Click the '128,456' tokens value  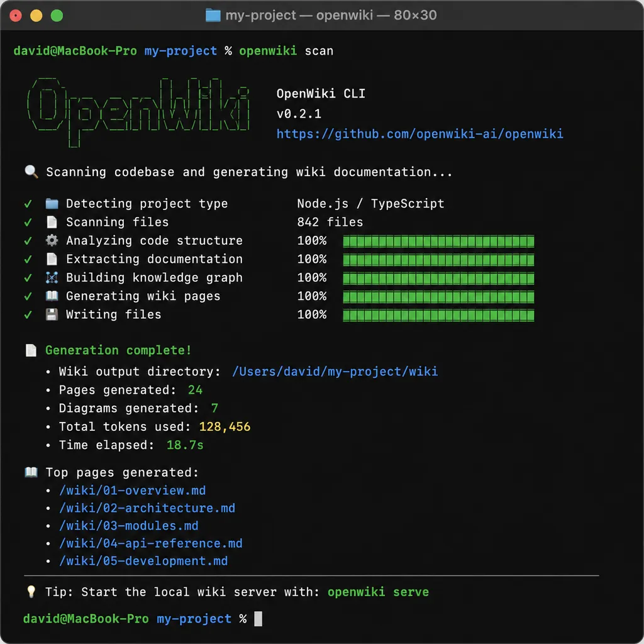click(x=225, y=427)
